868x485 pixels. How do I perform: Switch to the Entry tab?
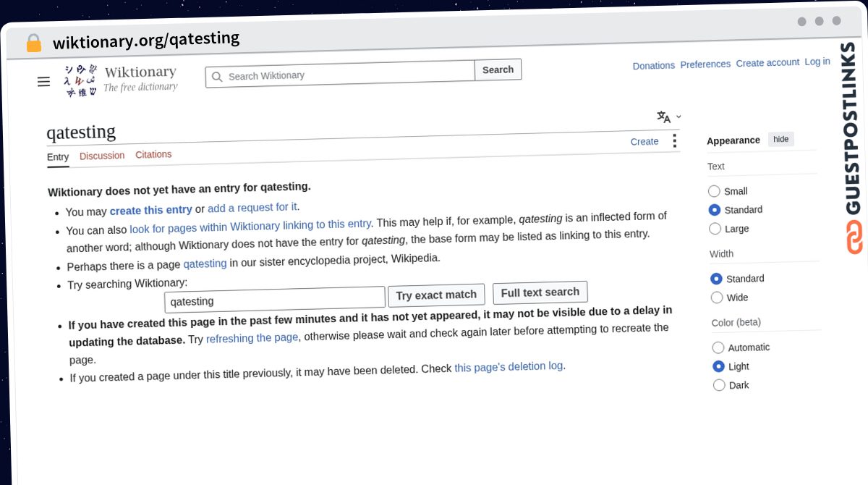coord(58,157)
